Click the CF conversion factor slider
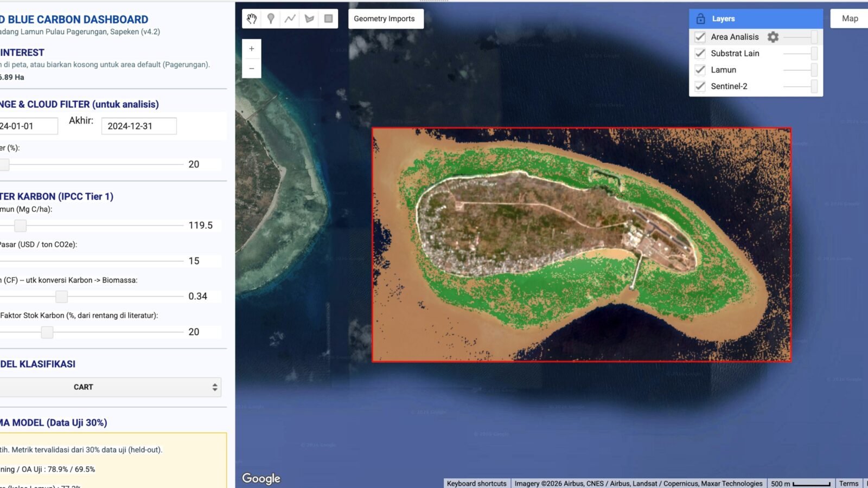Screen dimensions: 868x488 click(92, 296)
